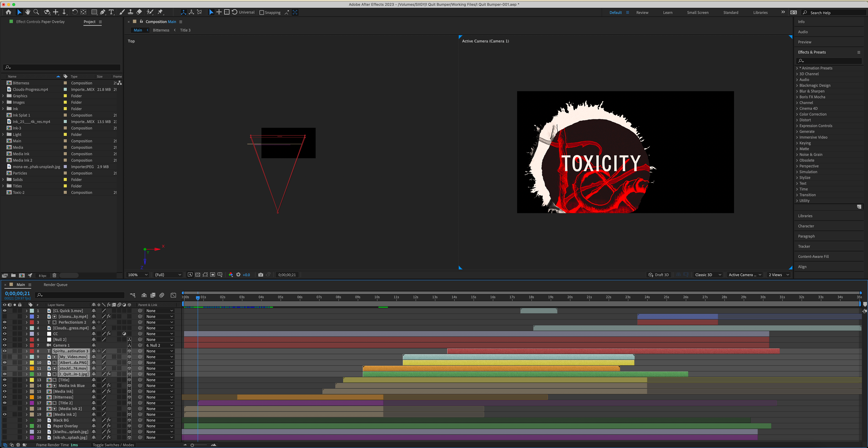
Task: Select the Clone Stamp tool
Action: click(130, 12)
